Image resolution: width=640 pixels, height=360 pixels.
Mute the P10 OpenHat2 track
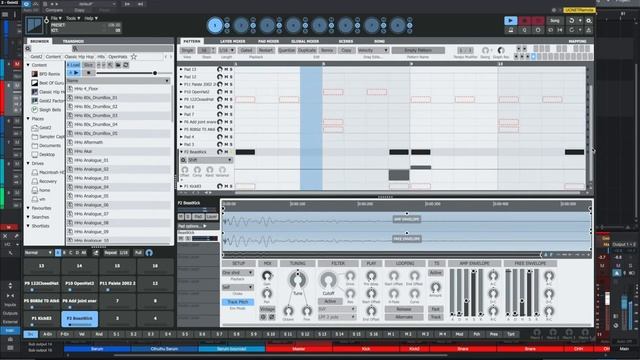coord(226,92)
